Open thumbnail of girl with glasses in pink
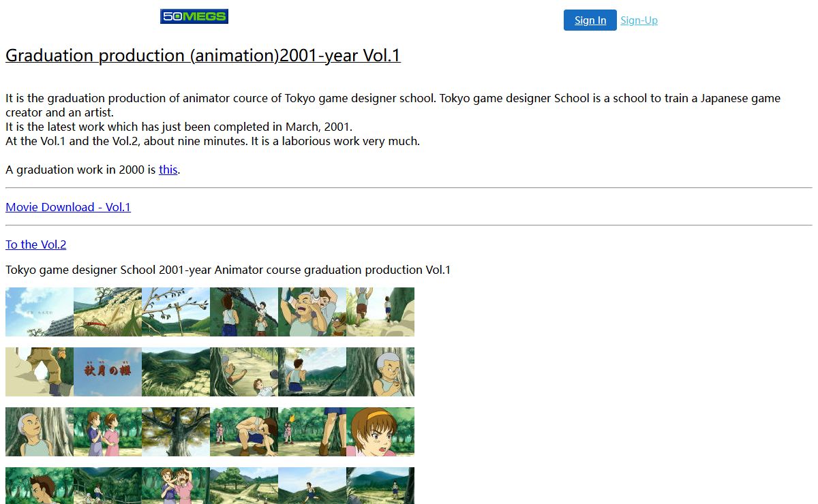 click(176, 486)
